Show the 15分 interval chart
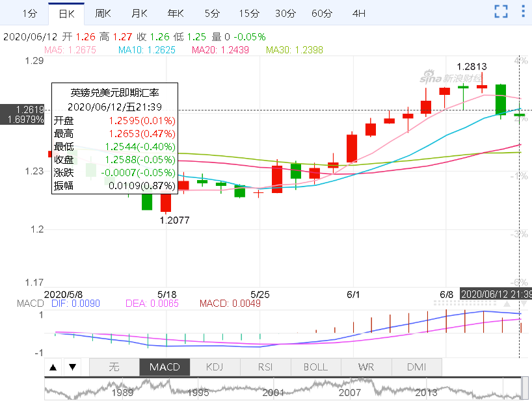This screenshot has height=401, width=532. click(248, 14)
